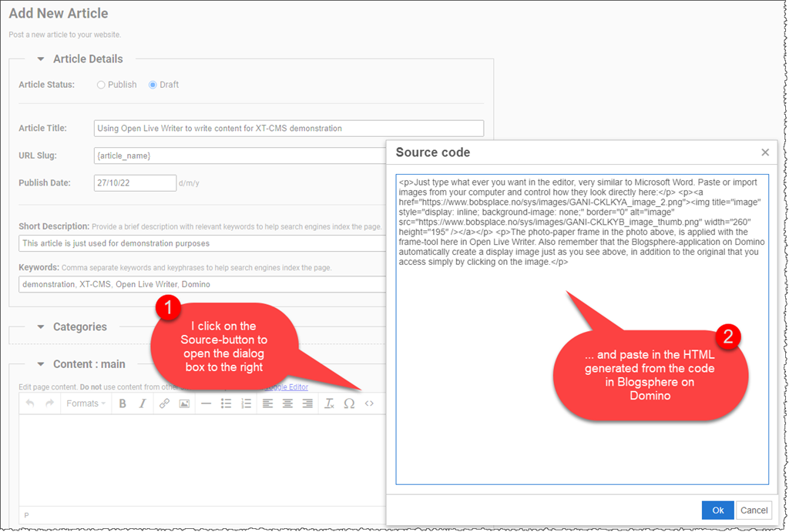
Task: Click in the main content editor area
Action: (x=203, y=460)
